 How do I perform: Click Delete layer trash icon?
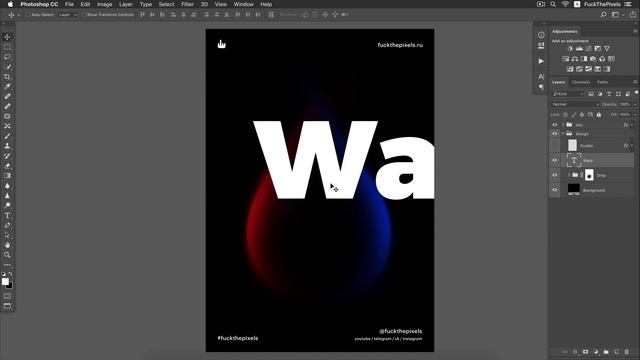coord(627,352)
